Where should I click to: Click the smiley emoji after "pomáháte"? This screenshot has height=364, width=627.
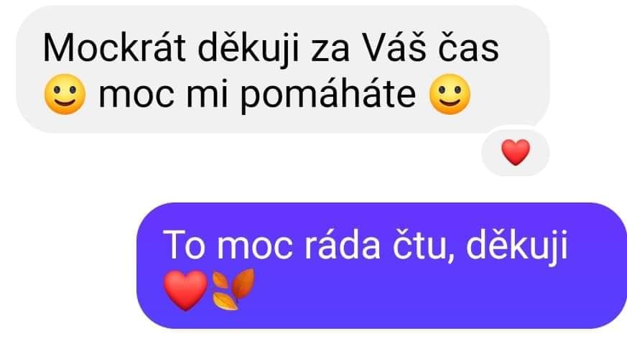click(450, 94)
